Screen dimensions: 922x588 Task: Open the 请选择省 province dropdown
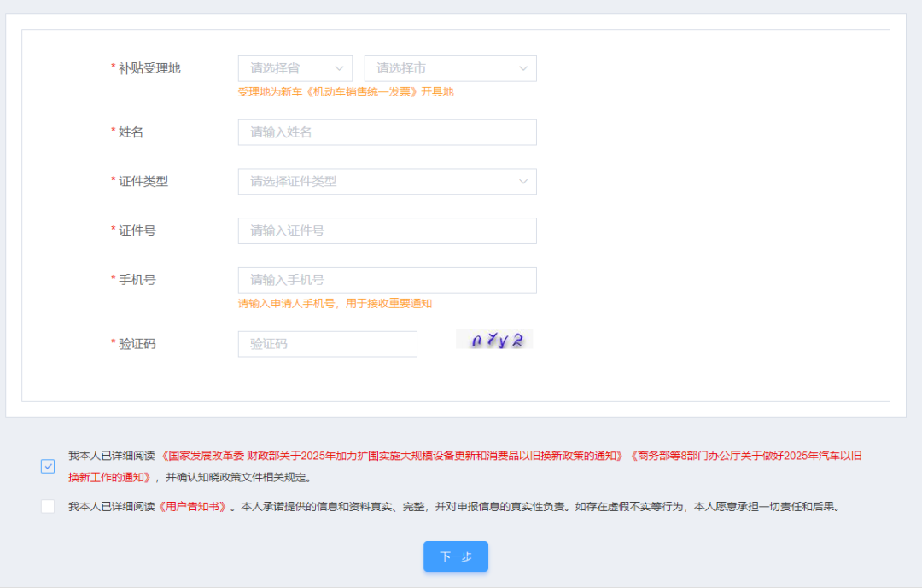[x=295, y=68]
